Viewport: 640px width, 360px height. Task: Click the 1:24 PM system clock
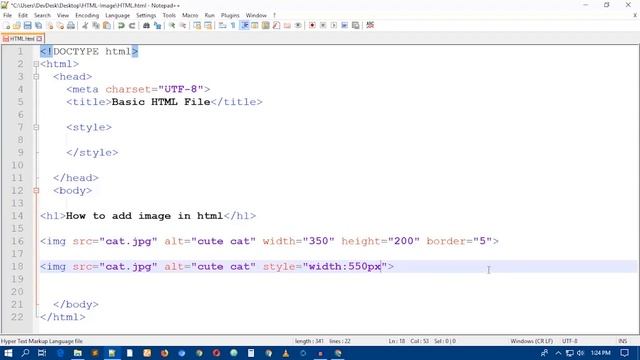point(601,353)
